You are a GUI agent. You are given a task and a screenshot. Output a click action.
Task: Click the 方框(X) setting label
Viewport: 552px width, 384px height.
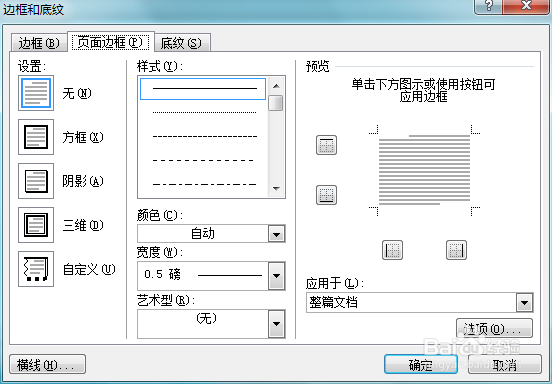tap(83, 137)
